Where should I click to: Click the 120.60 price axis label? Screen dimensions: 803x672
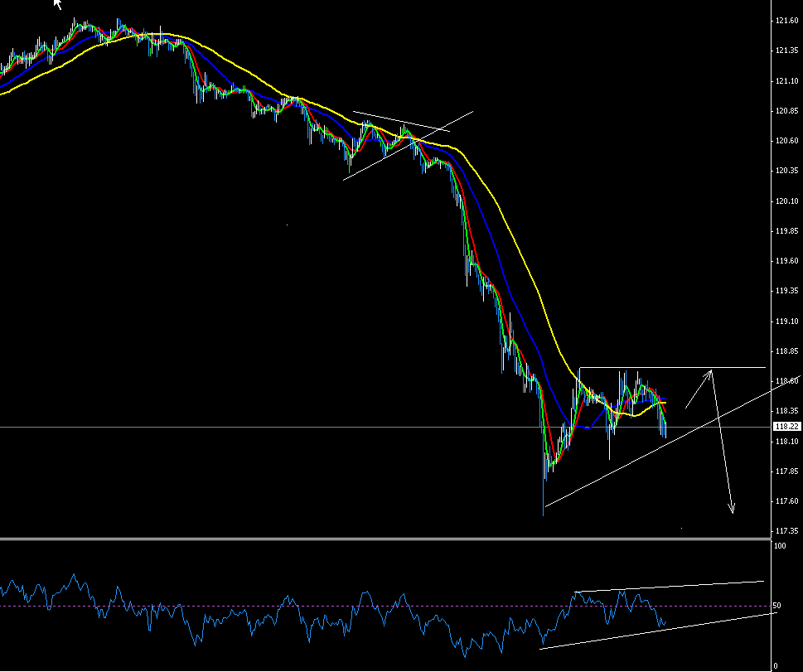[787, 141]
